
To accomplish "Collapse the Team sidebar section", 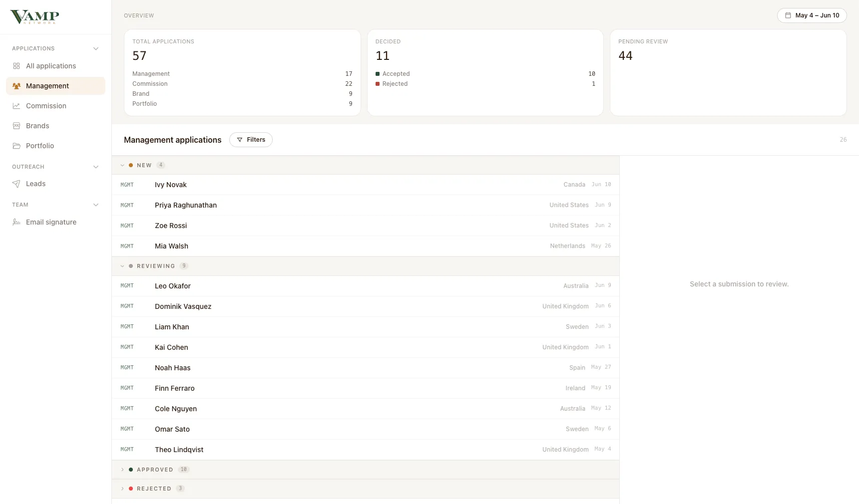I will [x=96, y=205].
